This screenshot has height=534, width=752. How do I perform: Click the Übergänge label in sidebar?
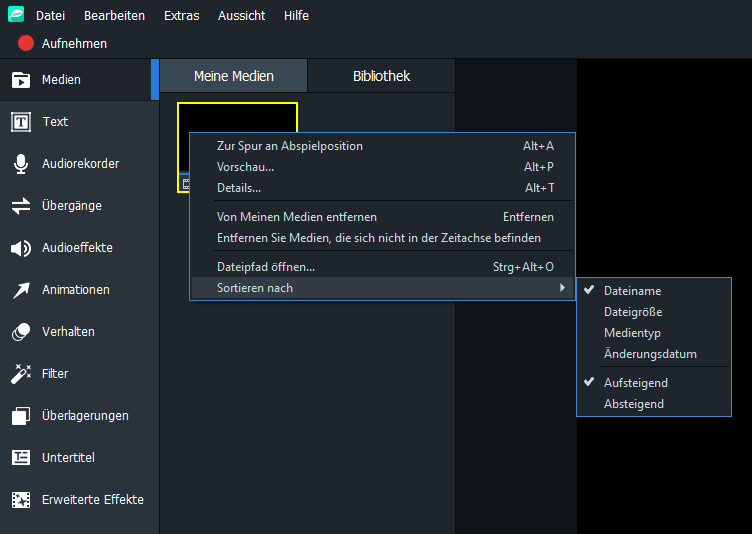[72, 206]
